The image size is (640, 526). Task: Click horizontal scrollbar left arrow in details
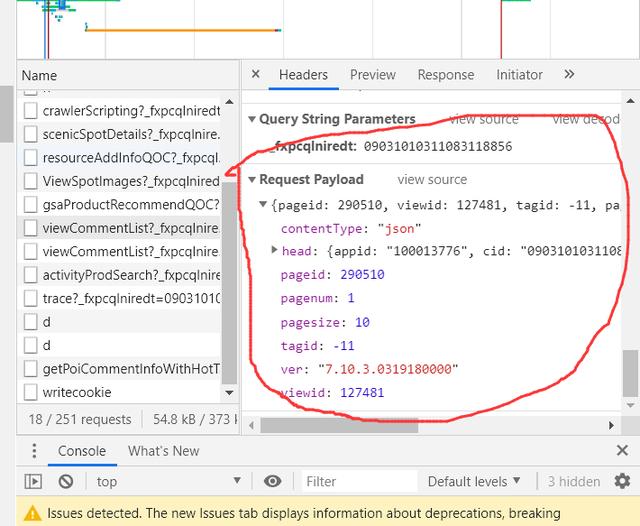[252, 426]
